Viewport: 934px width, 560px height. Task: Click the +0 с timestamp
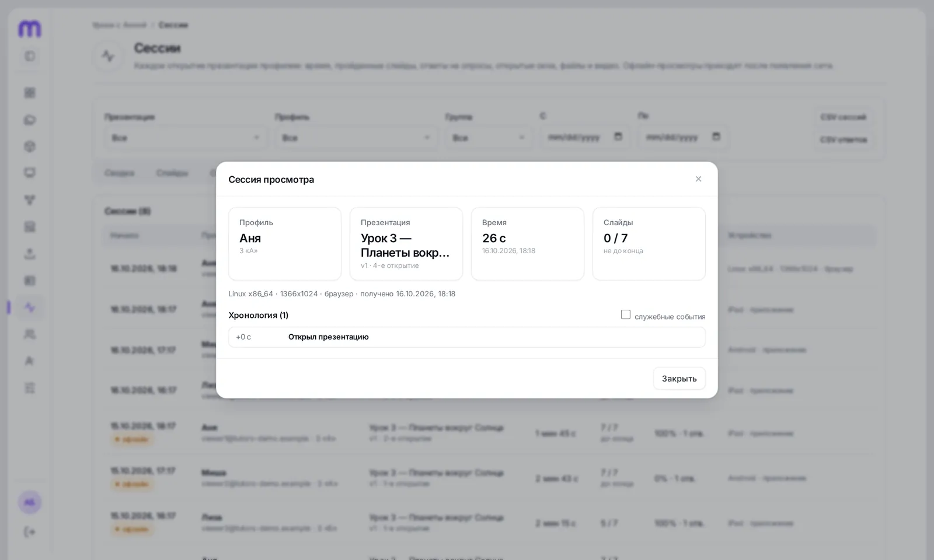coord(243,337)
